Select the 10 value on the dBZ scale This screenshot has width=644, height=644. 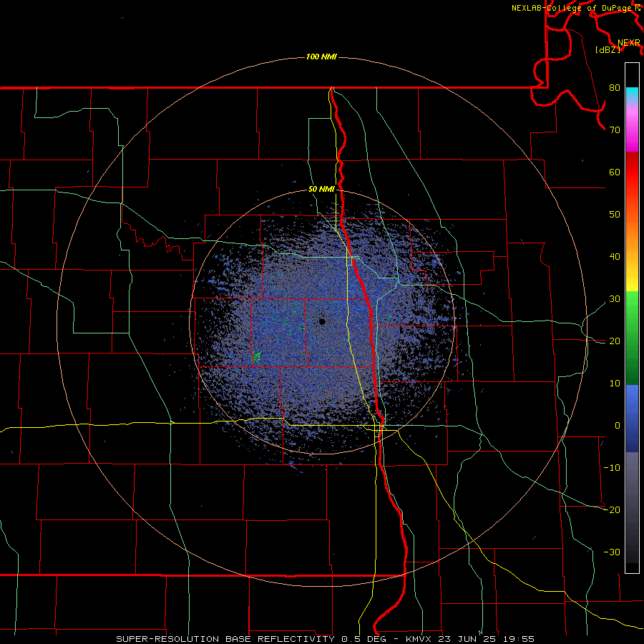[615, 384]
